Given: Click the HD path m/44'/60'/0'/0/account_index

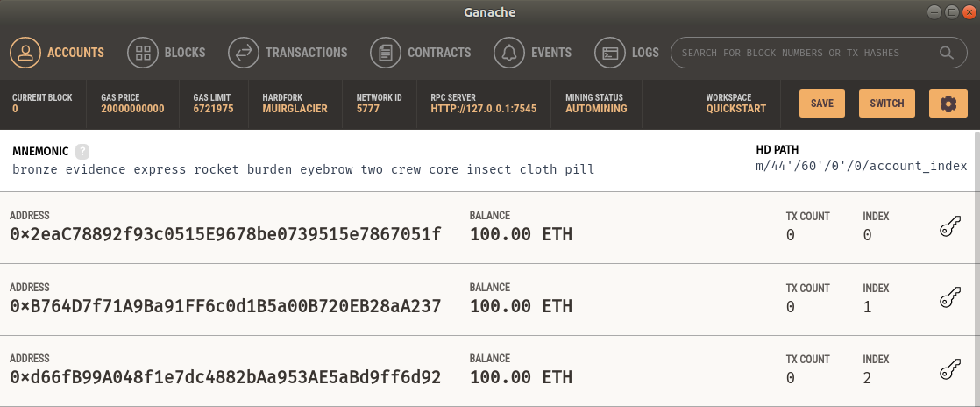Looking at the screenshot, I should coord(862,167).
